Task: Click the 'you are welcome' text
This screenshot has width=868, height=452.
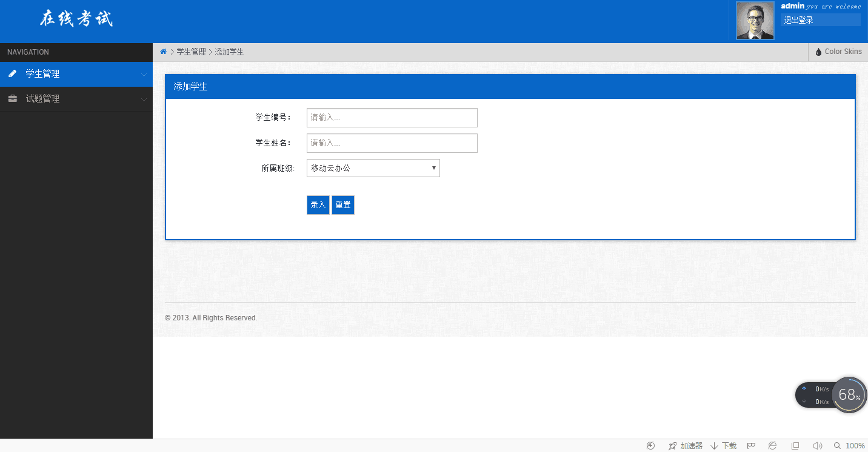Action: pyautogui.click(x=833, y=7)
